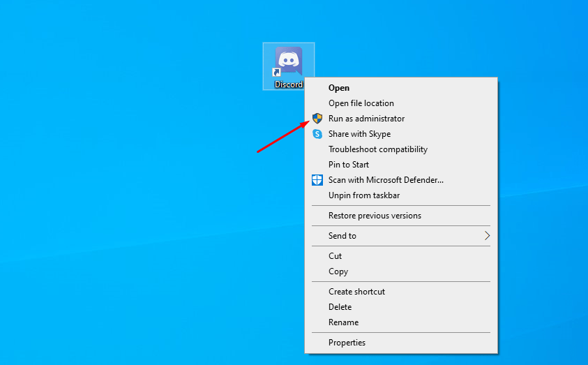588x365 pixels.
Task: Choose Cut from the context menu
Action: [x=401, y=256]
